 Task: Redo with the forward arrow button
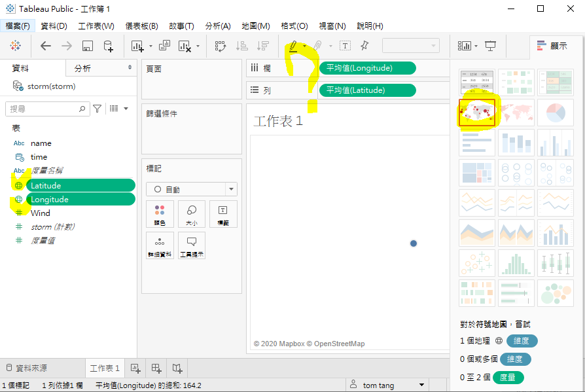click(x=67, y=46)
